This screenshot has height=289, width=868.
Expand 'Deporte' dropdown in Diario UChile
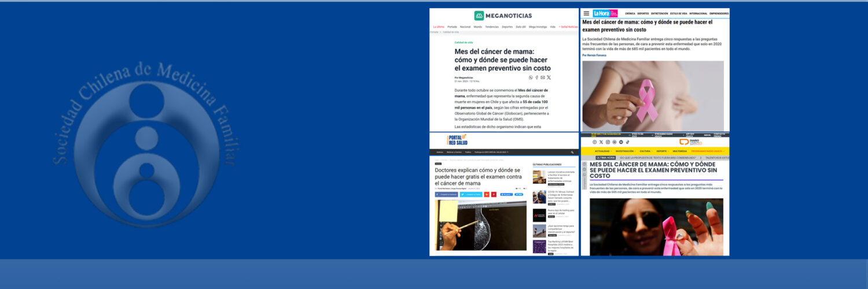(x=663, y=151)
